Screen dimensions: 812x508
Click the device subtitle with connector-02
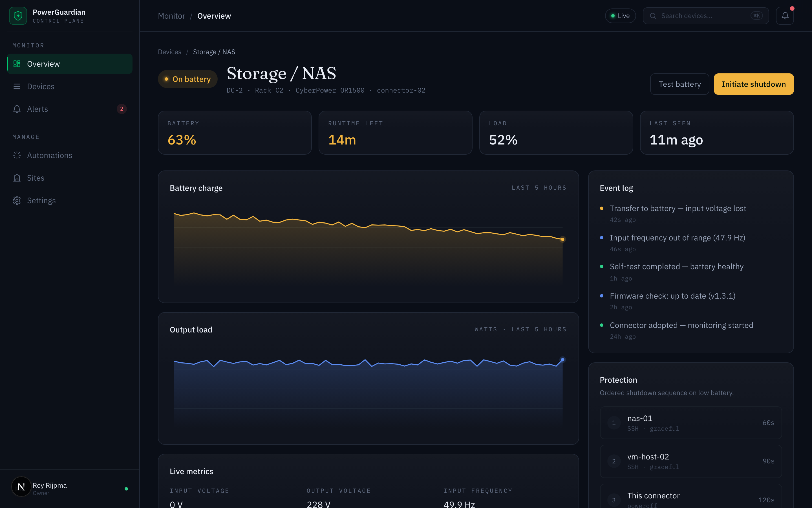coord(326,90)
